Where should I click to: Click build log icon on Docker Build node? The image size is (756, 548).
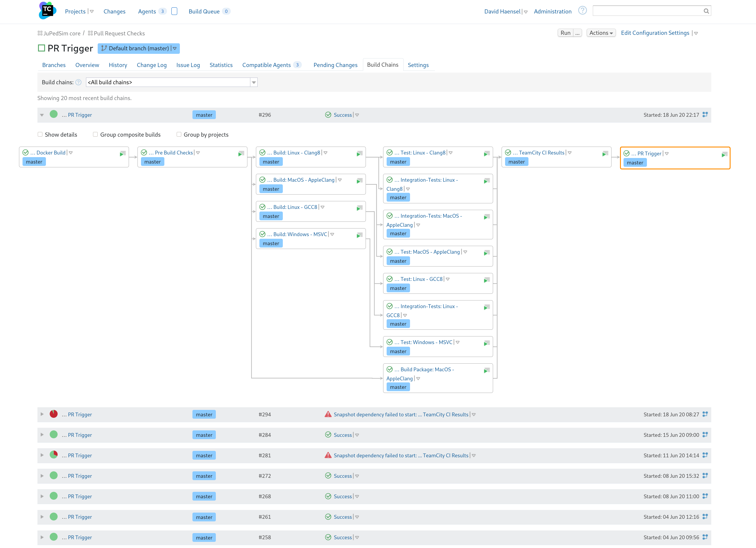point(123,153)
